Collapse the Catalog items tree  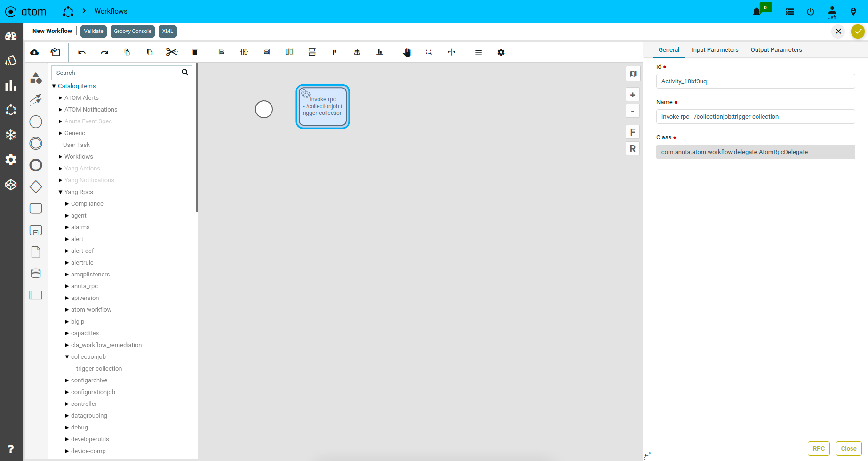[54, 86]
